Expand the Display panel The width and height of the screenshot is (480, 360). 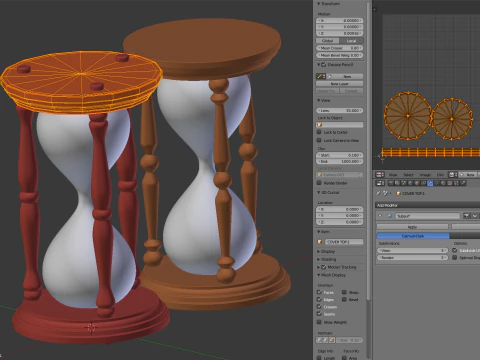319,251
